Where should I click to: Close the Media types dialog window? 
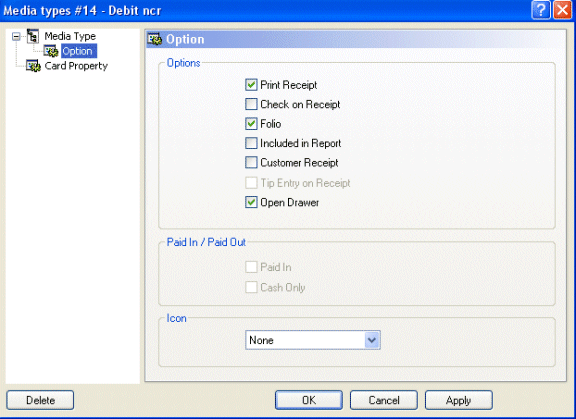(x=562, y=10)
